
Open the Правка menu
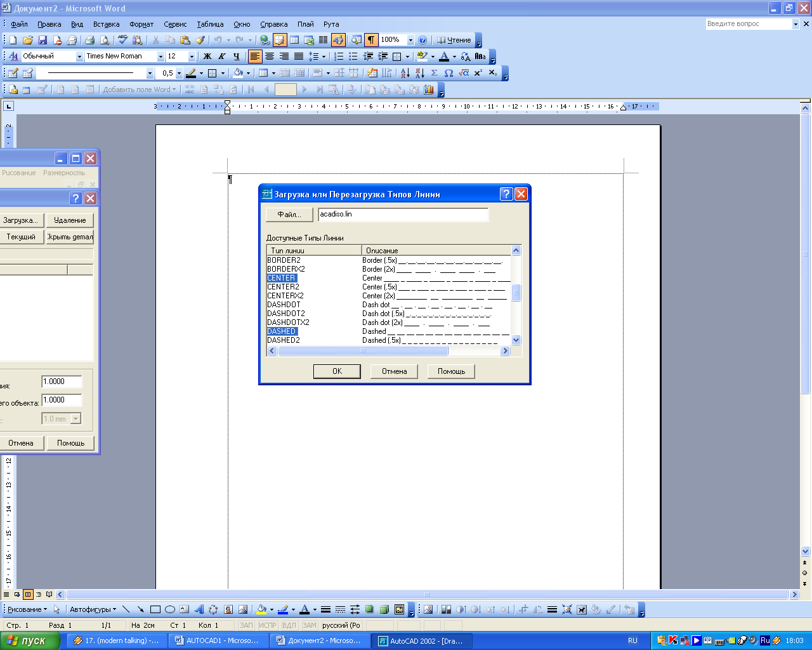tap(49, 24)
